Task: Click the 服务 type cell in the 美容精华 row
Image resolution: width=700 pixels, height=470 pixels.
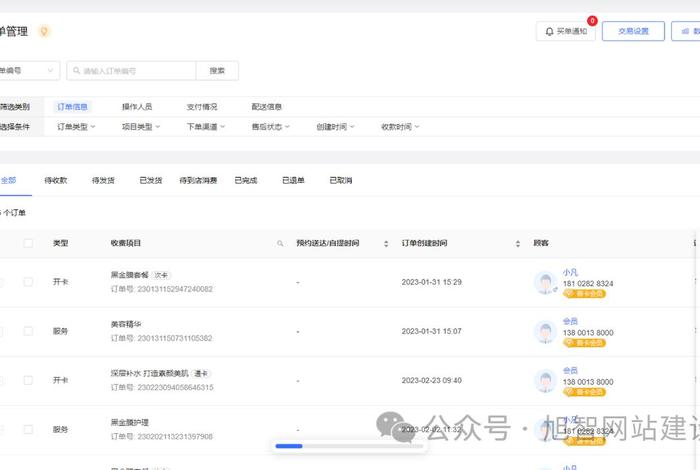Action: click(x=60, y=331)
